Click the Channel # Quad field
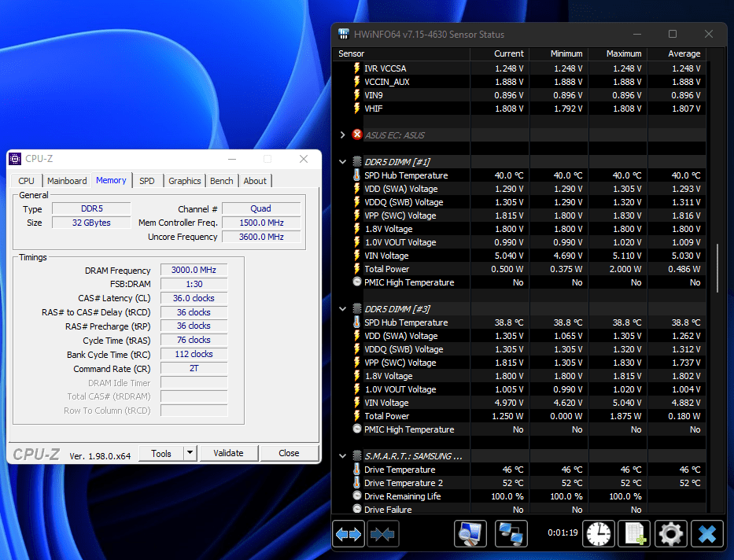This screenshot has width=734, height=560. tap(261, 208)
